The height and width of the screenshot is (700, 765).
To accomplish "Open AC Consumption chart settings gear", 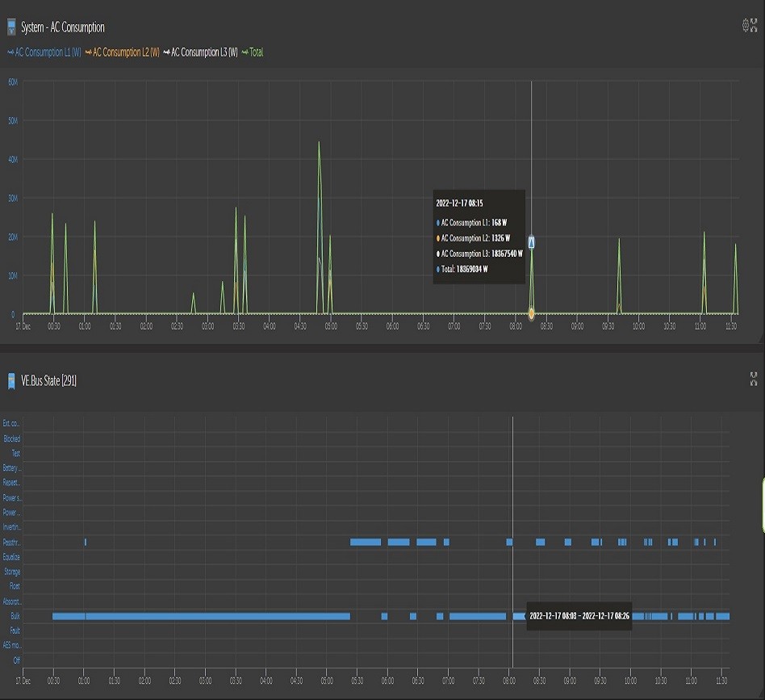I will pyautogui.click(x=746, y=26).
